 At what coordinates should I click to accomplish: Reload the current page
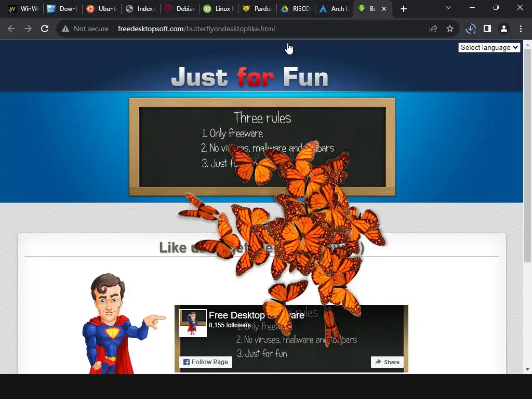[45, 29]
